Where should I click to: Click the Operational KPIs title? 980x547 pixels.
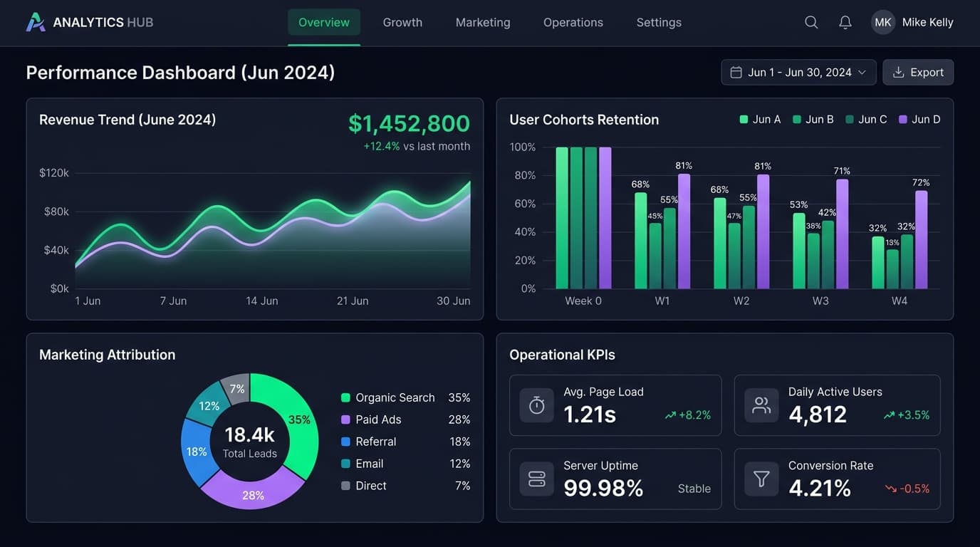(x=562, y=355)
